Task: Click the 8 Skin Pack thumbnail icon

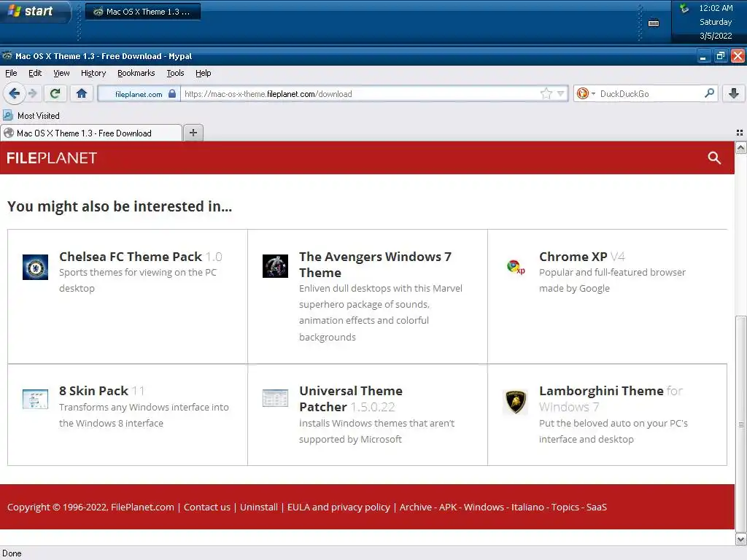Action: 35,399
